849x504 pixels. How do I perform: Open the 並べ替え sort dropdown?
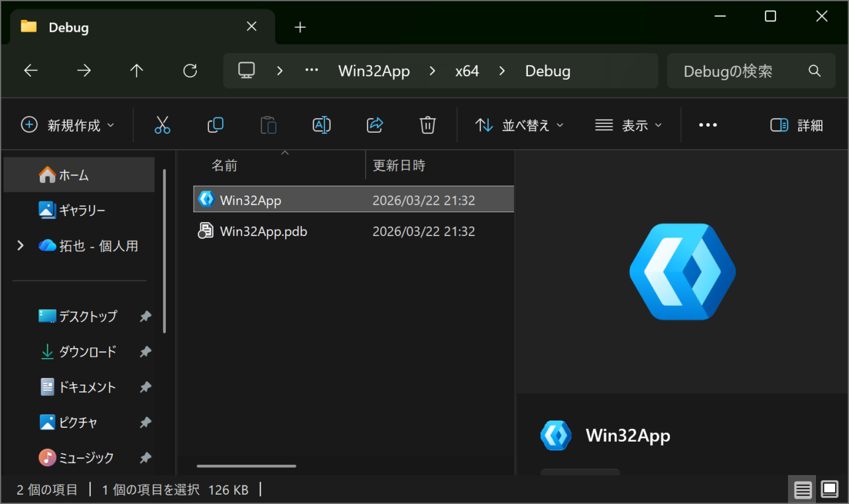point(519,125)
